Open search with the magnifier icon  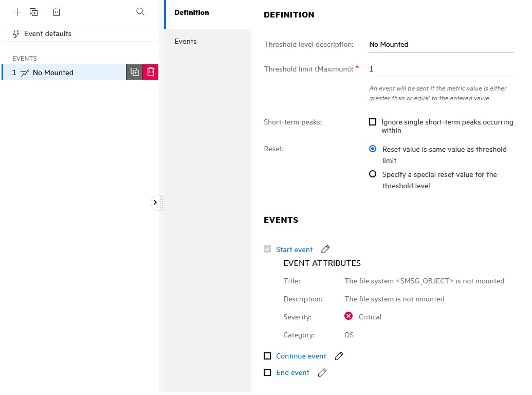[140, 11]
